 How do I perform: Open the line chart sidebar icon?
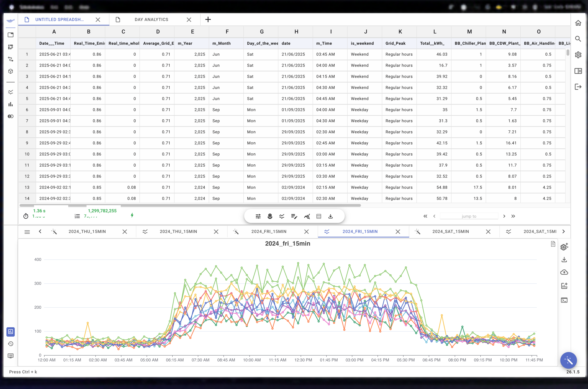pyautogui.click(x=10, y=92)
